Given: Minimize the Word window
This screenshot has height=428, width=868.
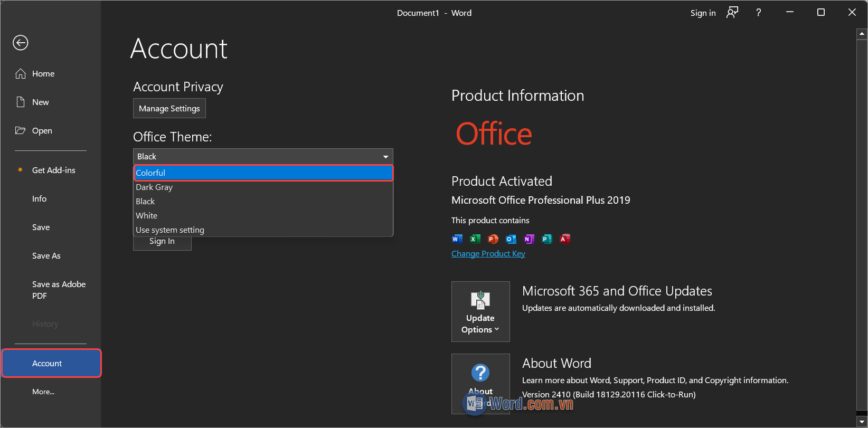Looking at the screenshot, I should (x=790, y=13).
